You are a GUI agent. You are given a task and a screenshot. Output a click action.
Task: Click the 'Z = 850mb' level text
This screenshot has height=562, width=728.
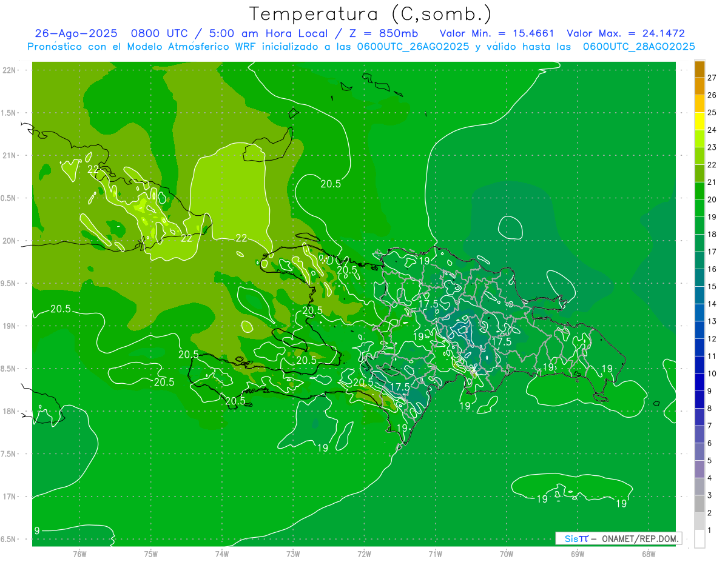pyautogui.click(x=384, y=33)
